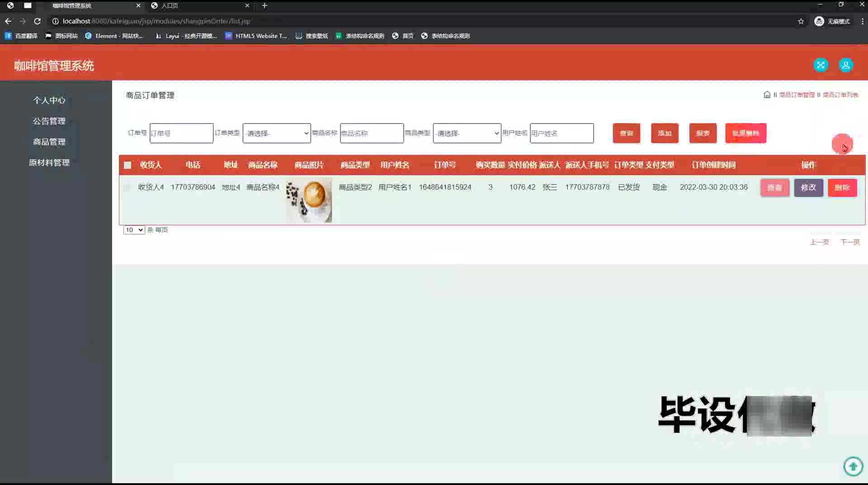Switch to the 入口页 tab
The height and width of the screenshot is (485, 868).
(x=199, y=5)
